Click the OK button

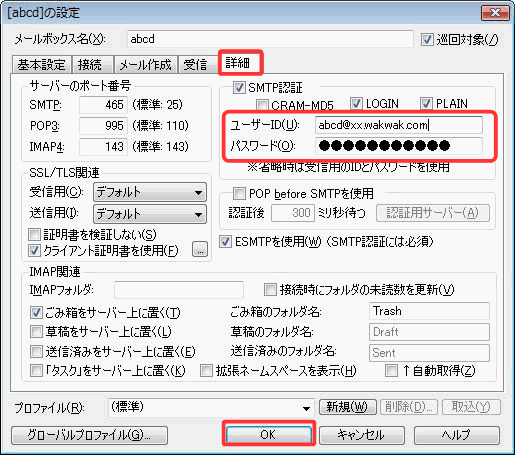click(268, 435)
